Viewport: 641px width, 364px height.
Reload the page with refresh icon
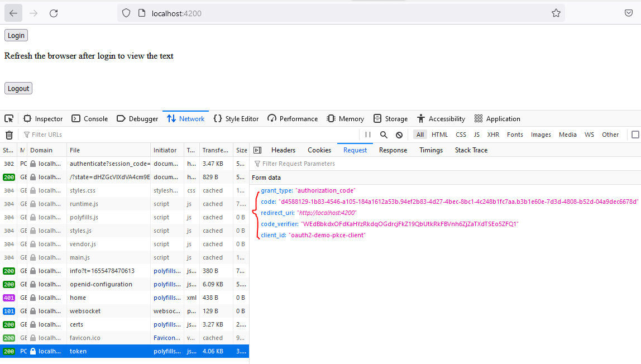[54, 13]
